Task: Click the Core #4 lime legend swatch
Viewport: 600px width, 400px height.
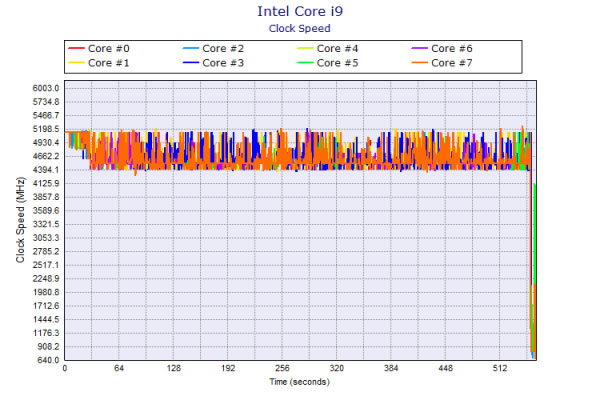Action: point(305,48)
